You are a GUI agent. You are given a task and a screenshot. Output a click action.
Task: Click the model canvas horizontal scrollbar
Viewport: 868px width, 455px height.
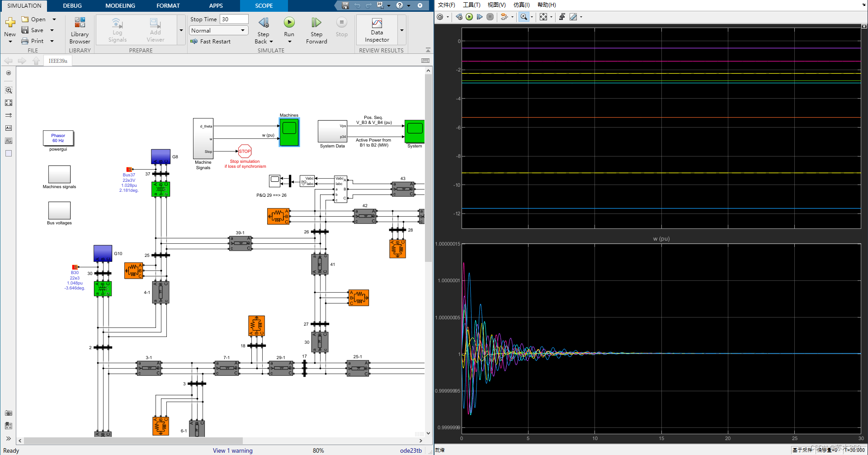133,440
